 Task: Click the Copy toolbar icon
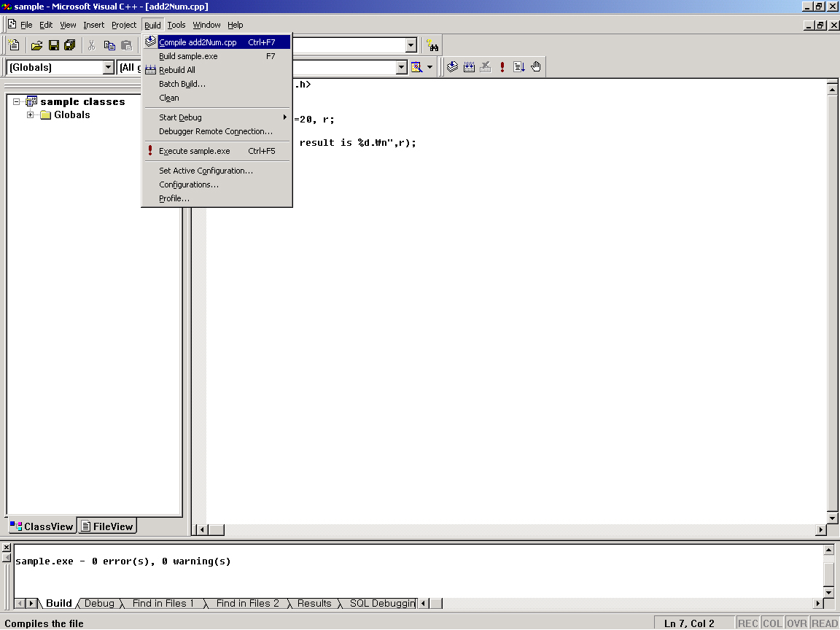click(109, 45)
